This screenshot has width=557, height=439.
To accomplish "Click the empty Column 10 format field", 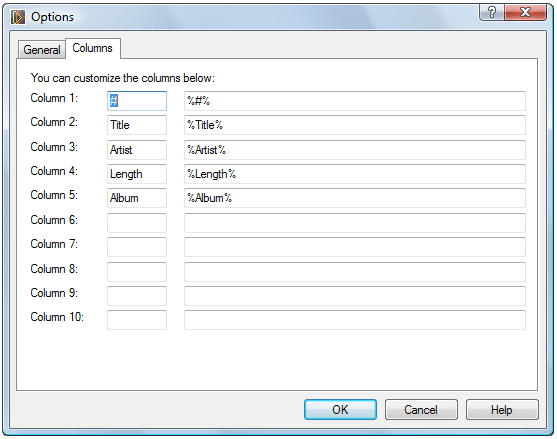I will coord(355,320).
